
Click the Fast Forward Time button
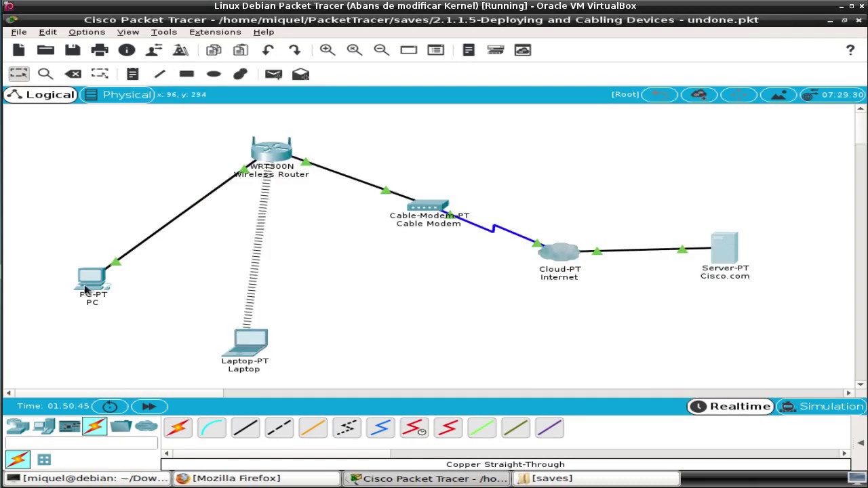click(x=149, y=406)
